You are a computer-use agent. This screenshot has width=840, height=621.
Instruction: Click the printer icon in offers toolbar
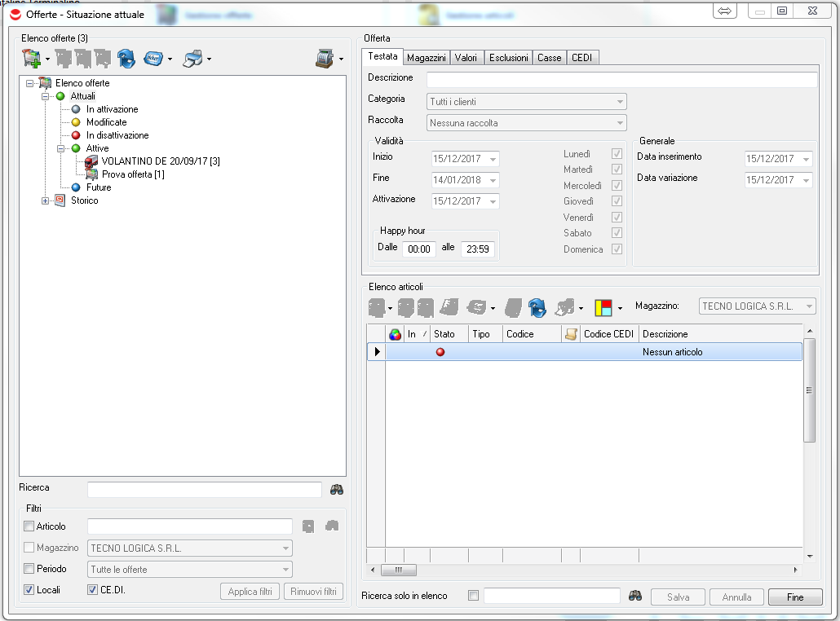(x=192, y=58)
